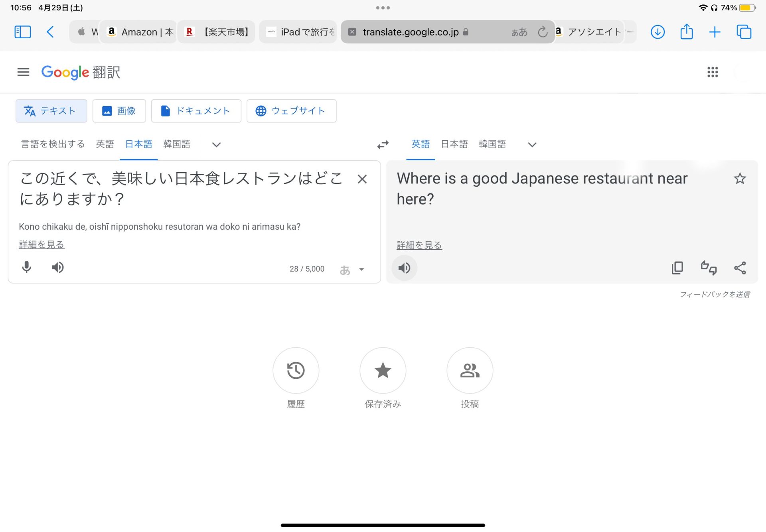
Task: Open the hamburger main menu
Action: coord(24,72)
